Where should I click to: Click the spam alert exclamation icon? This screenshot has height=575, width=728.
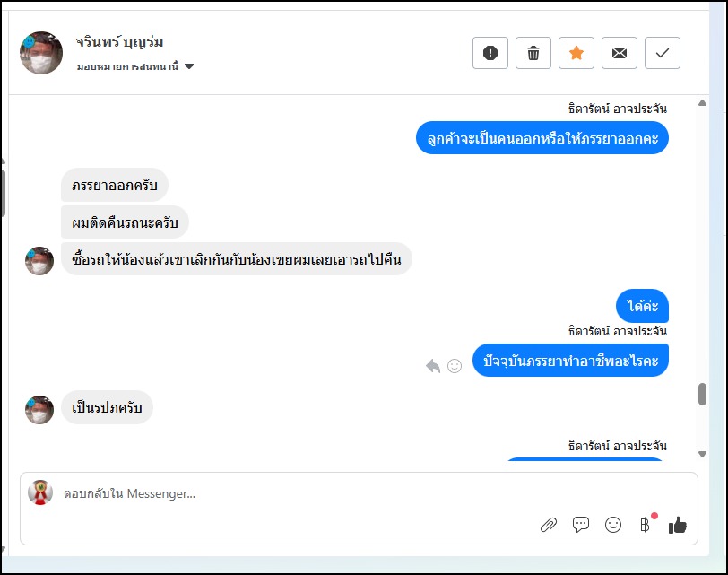pos(490,53)
